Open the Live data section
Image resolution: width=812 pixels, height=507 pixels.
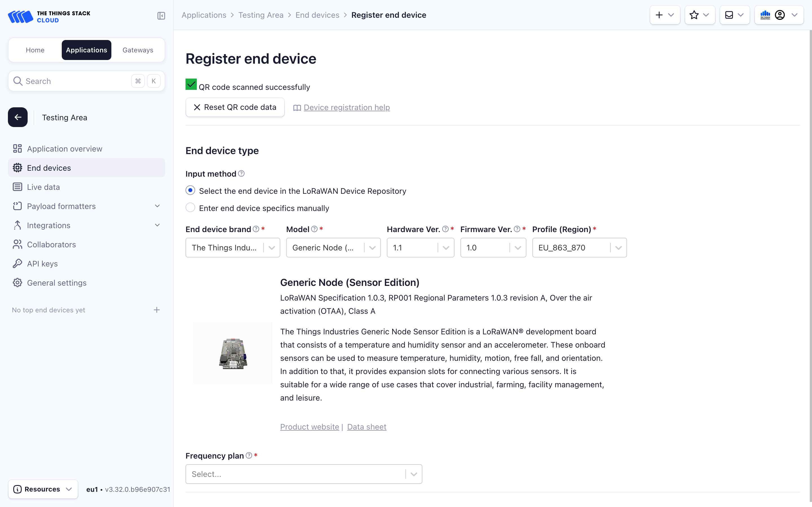point(43,187)
